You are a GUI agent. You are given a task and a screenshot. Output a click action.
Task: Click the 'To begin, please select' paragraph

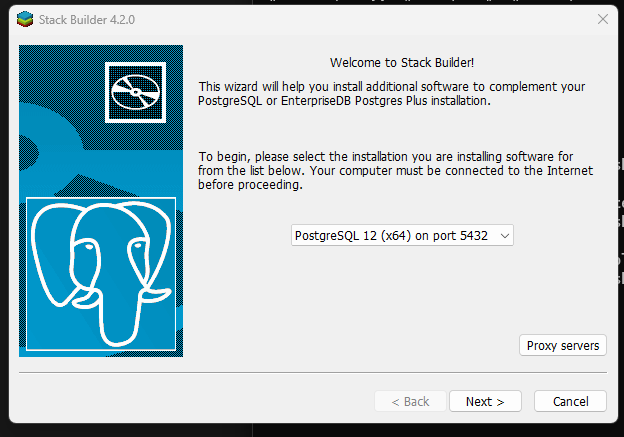[x=396, y=171]
